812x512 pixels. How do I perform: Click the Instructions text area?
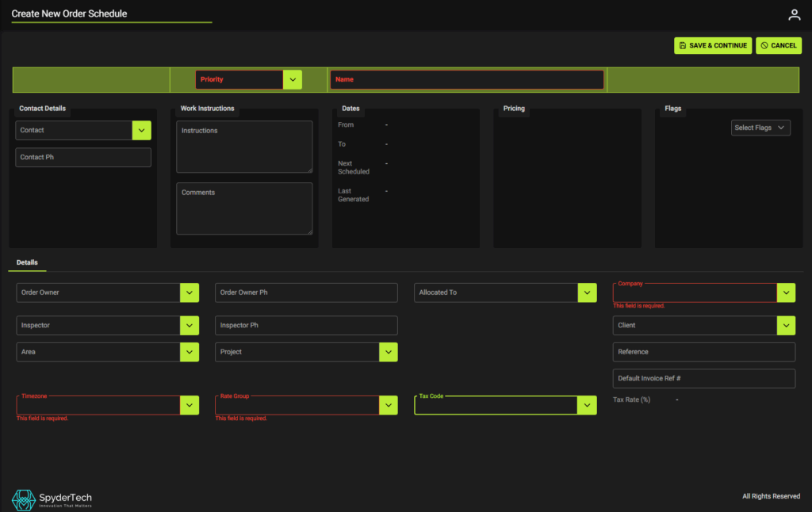tap(243, 147)
